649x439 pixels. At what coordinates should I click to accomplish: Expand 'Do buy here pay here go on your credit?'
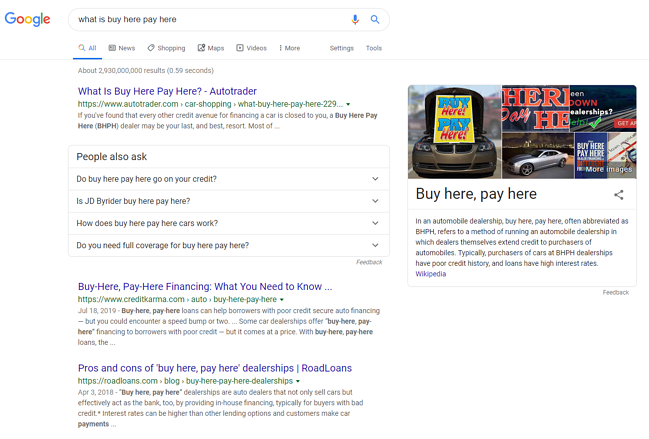[x=228, y=179]
